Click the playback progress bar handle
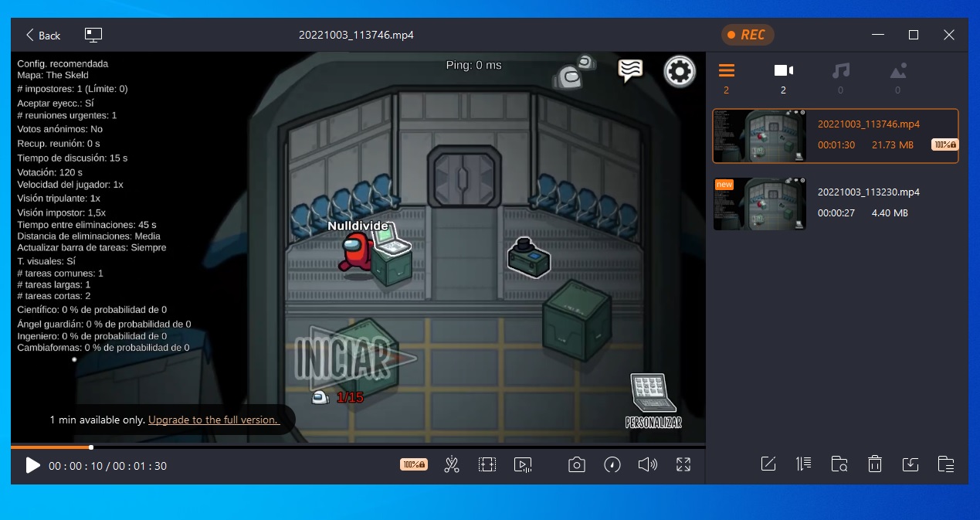 (x=91, y=447)
